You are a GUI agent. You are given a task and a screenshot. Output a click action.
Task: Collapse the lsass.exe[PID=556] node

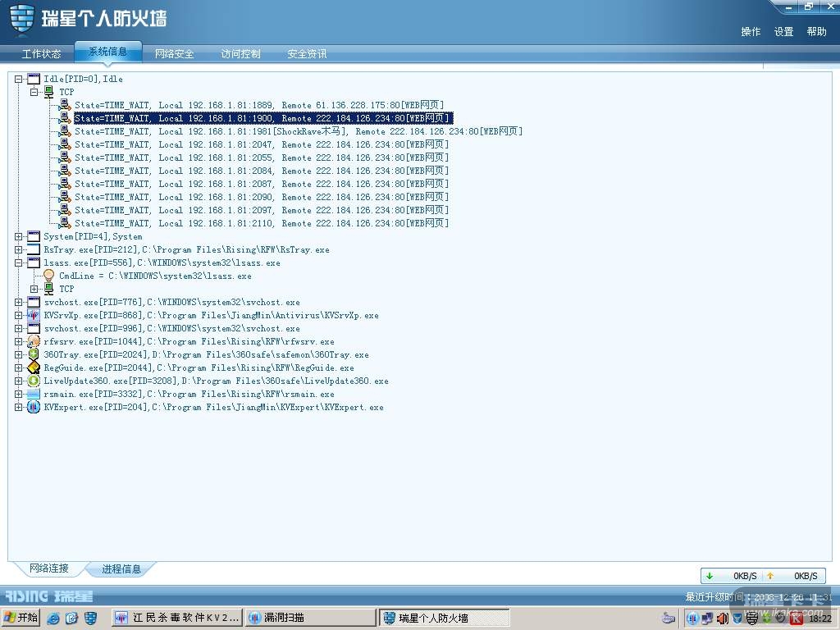coord(18,262)
